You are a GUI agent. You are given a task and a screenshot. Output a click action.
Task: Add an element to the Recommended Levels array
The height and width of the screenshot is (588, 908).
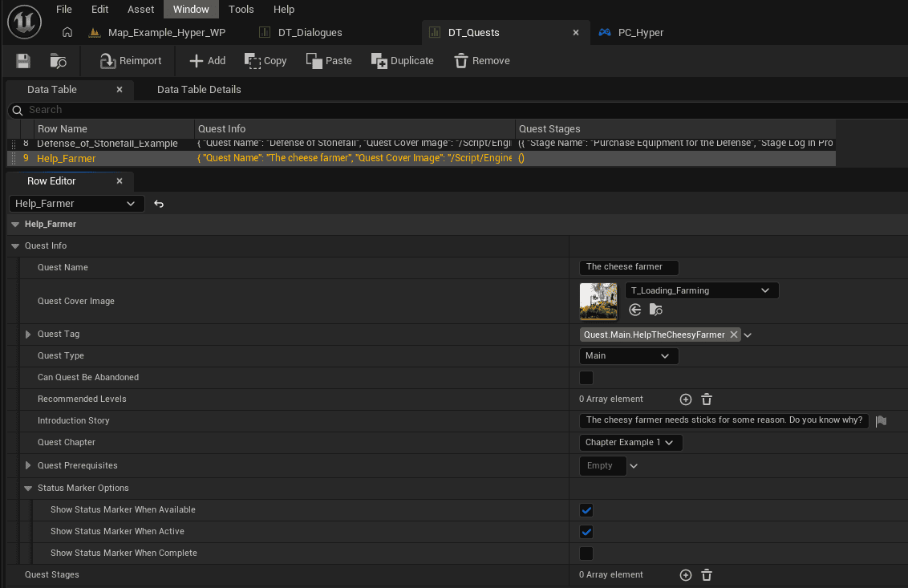tap(686, 399)
